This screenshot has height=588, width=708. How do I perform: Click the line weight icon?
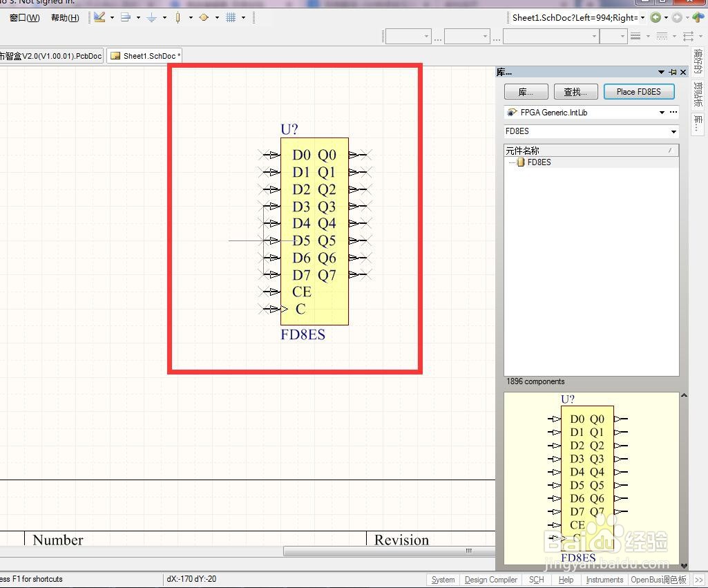635,36
